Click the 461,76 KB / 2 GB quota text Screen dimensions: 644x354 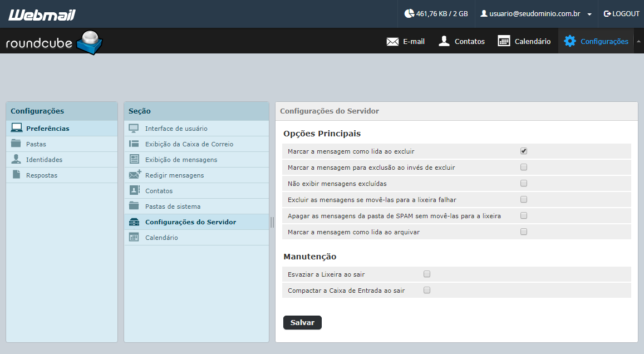tap(442, 13)
